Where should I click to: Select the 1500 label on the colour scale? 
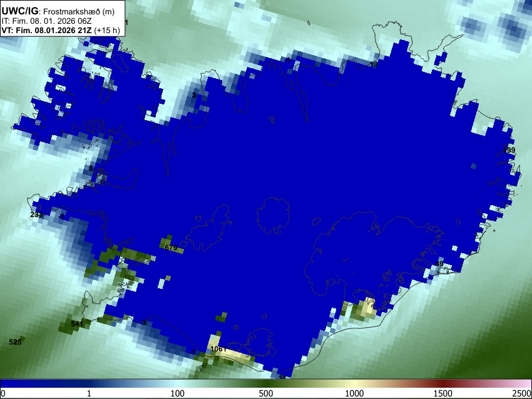(443, 393)
